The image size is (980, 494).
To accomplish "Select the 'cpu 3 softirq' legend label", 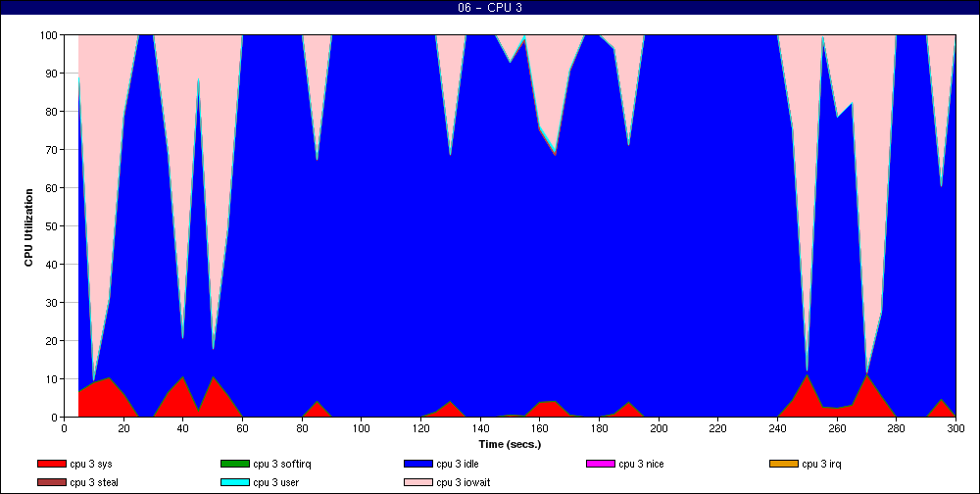I will point(282,464).
